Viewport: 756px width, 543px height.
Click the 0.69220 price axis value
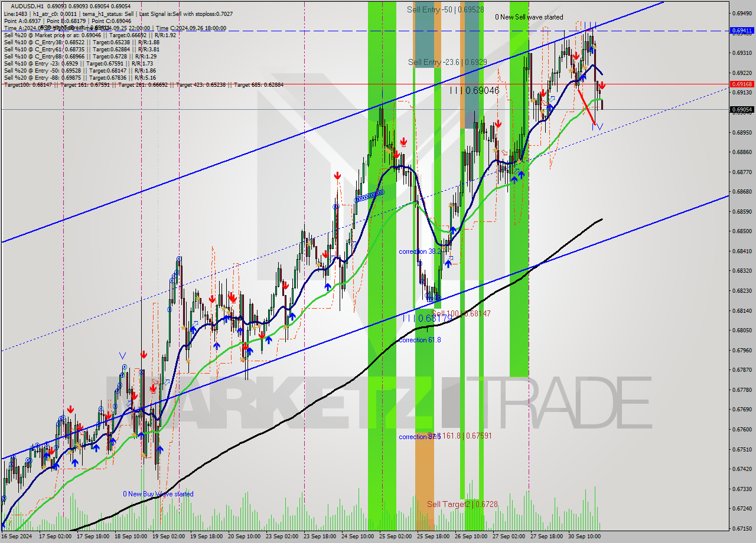pyautogui.click(x=742, y=73)
